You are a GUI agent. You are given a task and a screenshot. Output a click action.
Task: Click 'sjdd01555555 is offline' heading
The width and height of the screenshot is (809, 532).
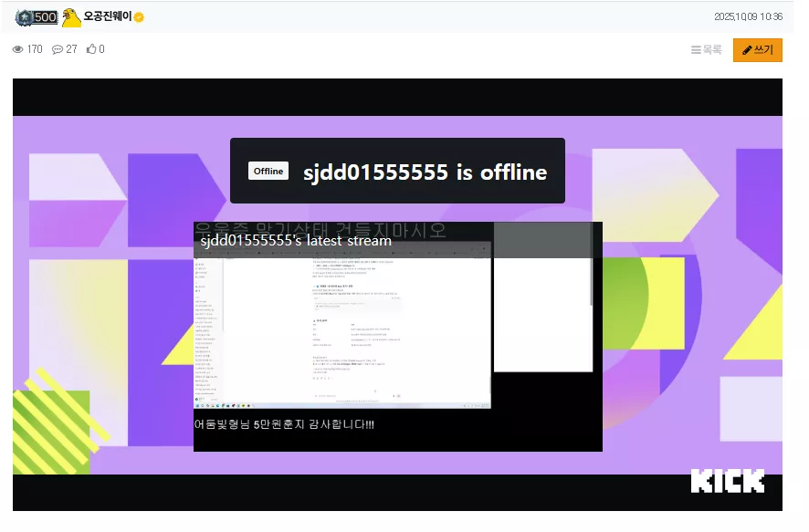click(425, 172)
